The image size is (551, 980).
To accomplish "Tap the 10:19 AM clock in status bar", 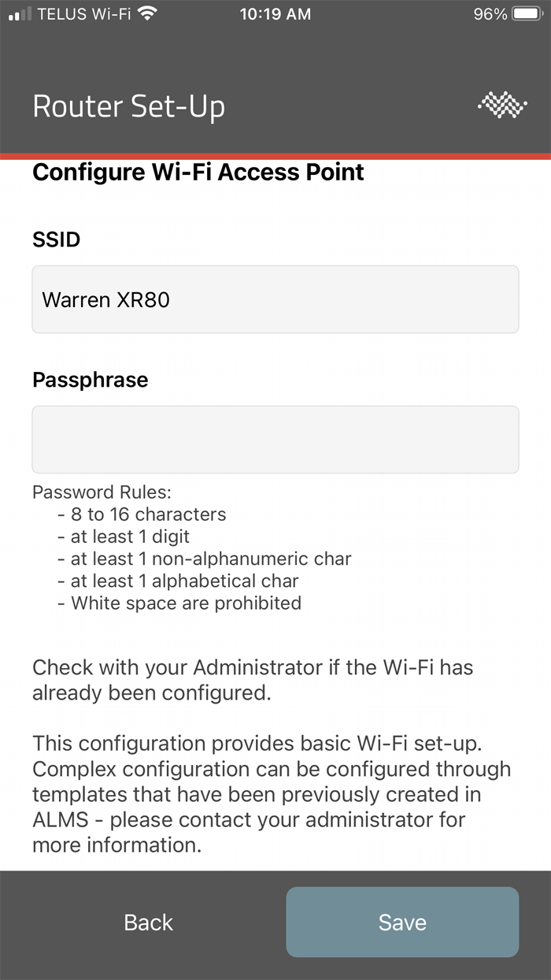I will coord(275,14).
